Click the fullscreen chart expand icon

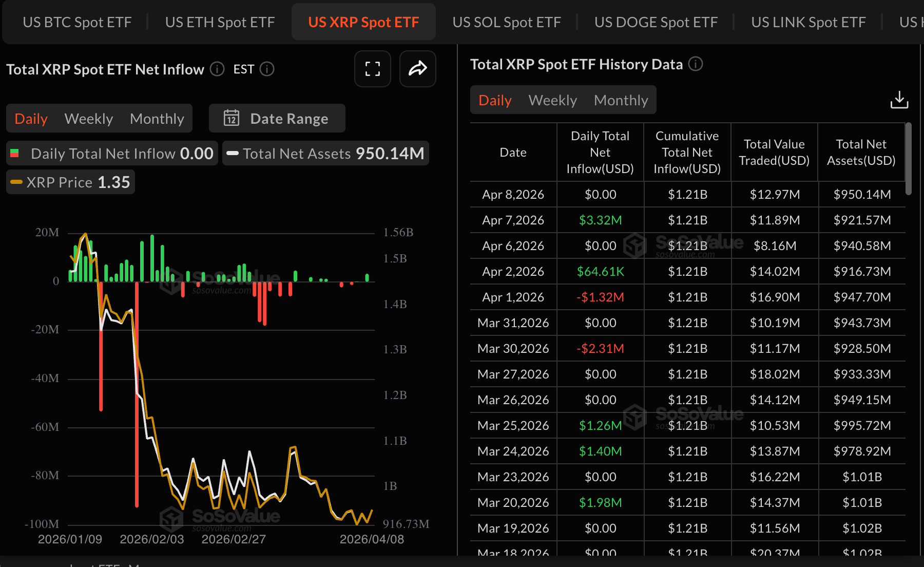pyautogui.click(x=372, y=69)
